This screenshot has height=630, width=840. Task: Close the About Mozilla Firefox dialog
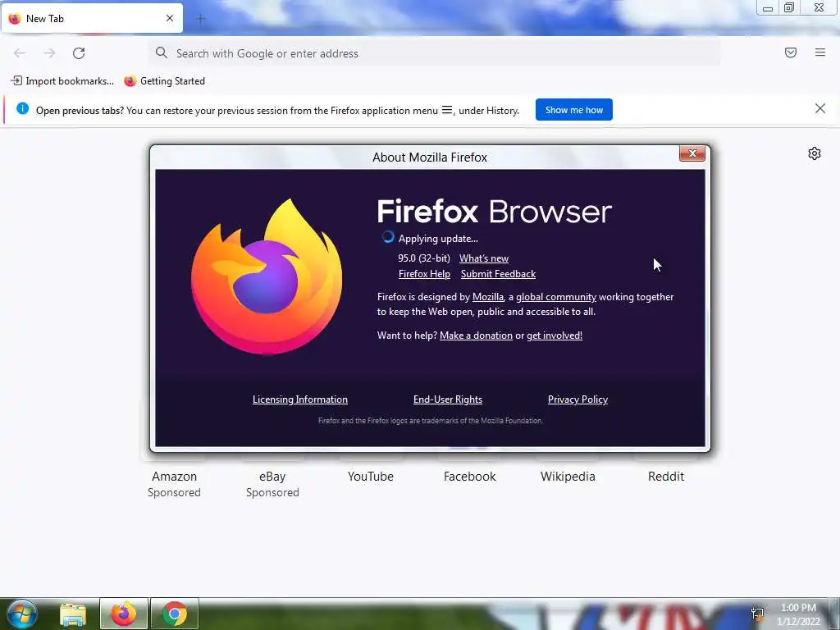tap(692, 153)
